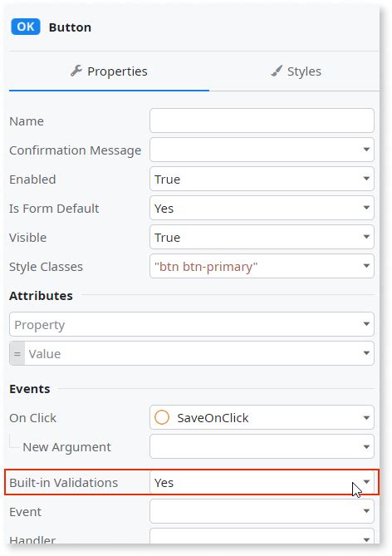Click the "Visible" property label

[x=28, y=238]
